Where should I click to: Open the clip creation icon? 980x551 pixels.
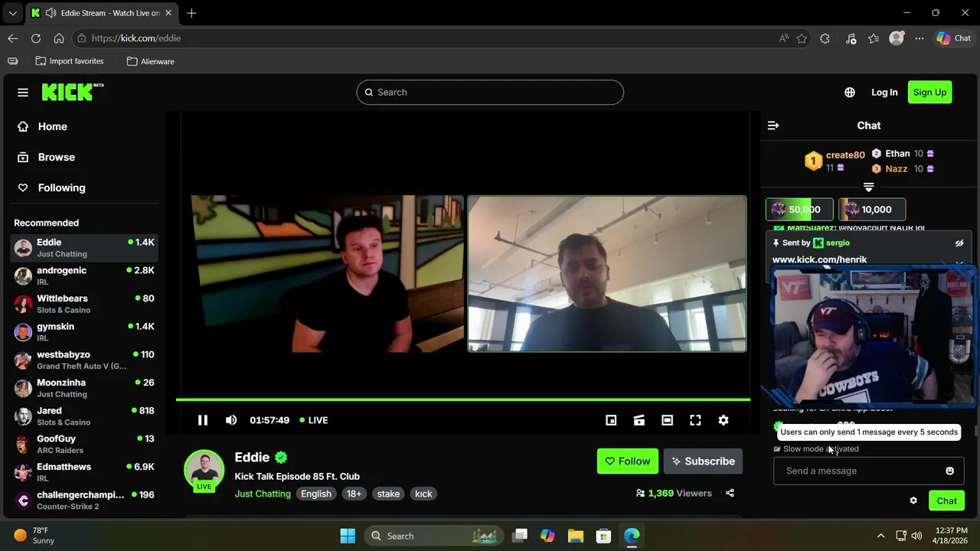639,420
